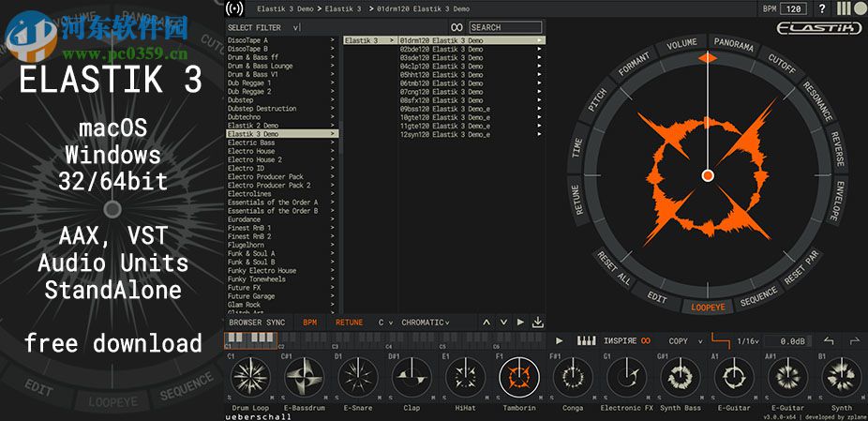The width and height of the screenshot is (868, 421).
Task: Expand the Elastik 3 folder arrow
Action: pyautogui.click(x=392, y=40)
